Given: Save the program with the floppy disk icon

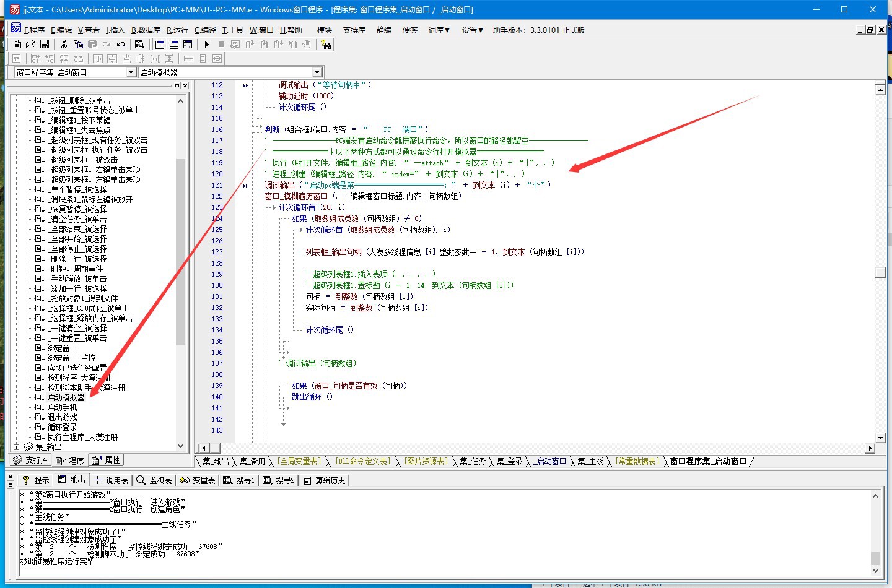Looking at the screenshot, I should [45, 44].
